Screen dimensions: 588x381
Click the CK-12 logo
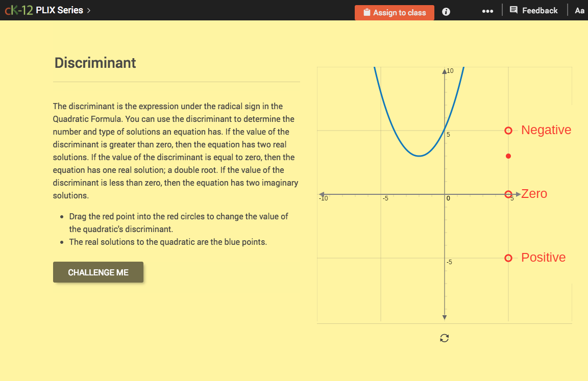19,9
